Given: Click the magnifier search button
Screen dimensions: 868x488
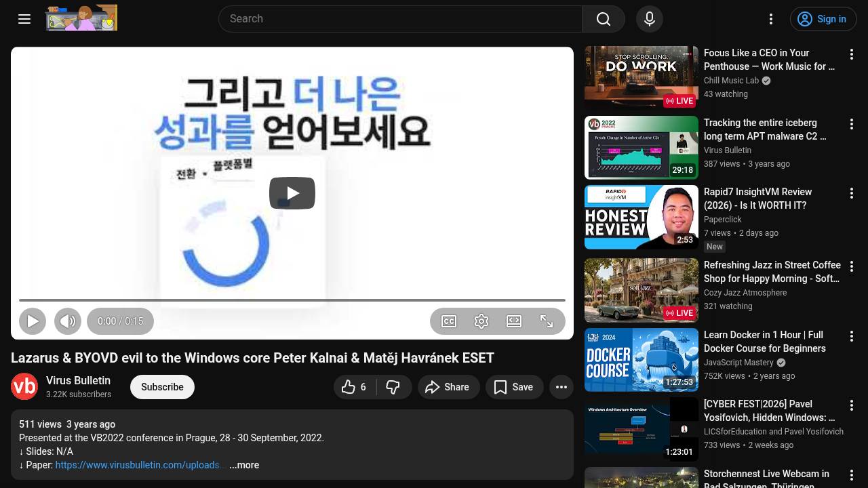Looking at the screenshot, I should [604, 19].
